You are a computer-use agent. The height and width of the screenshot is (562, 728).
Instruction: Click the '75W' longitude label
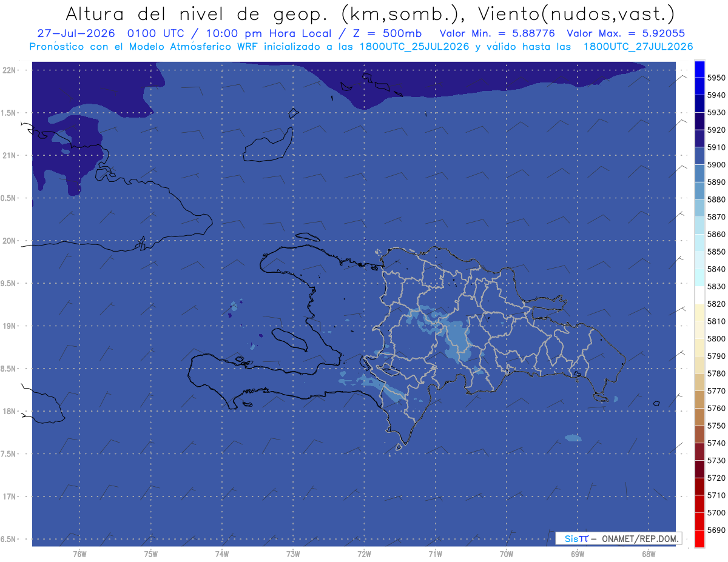151,554
